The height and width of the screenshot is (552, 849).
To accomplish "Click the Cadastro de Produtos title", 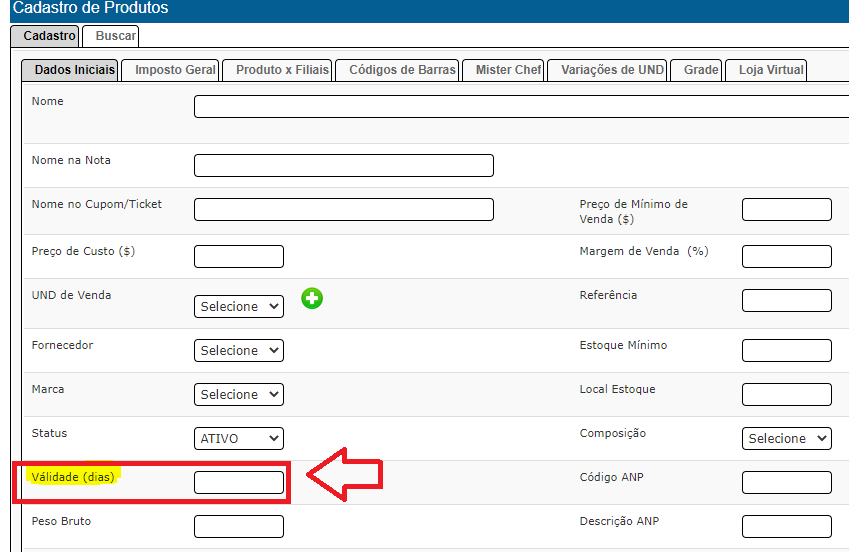I will pos(90,8).
